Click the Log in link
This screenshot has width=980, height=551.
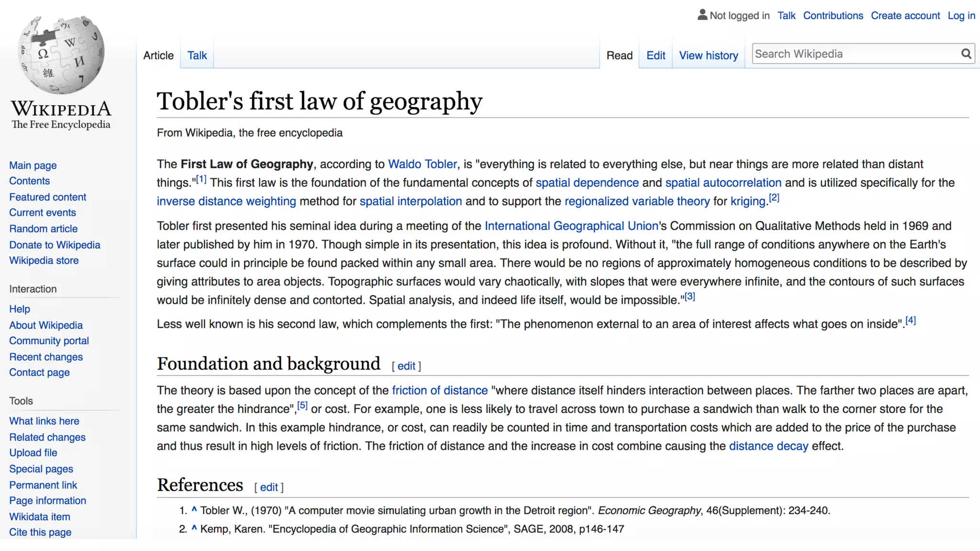[961, 16]
